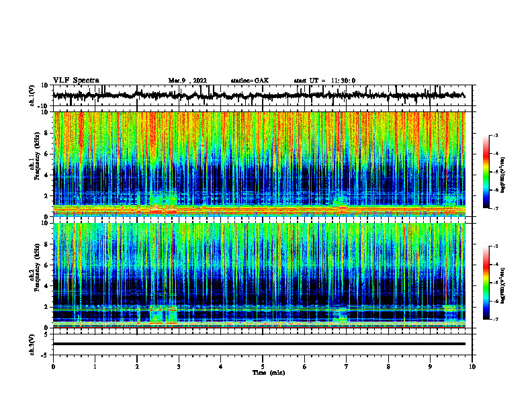Click the "ch.1(V)" waveform axis label
Viewport: 532px width, 411px height.
click(x=32, y=95)
